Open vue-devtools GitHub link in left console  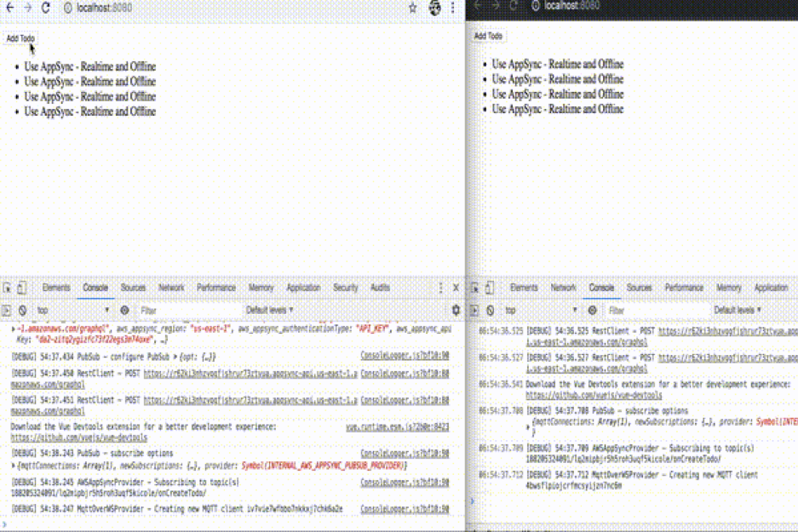tap(79, 438)
